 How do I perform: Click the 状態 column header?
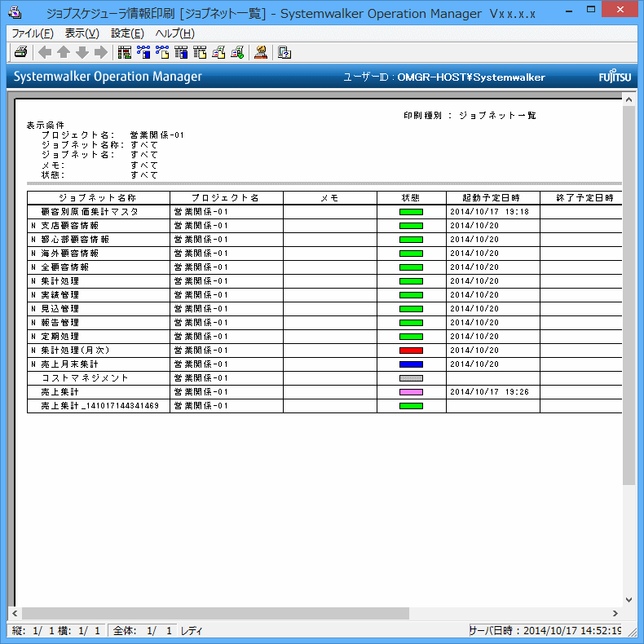[411, 198]
